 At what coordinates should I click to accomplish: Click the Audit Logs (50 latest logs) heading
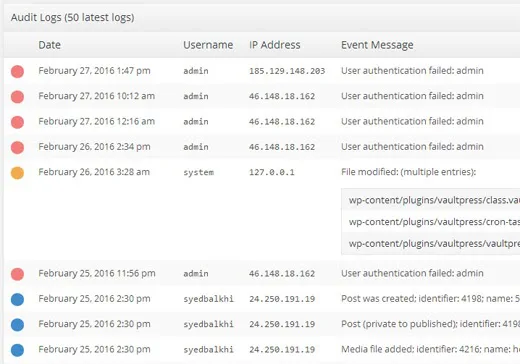point(72,17)
